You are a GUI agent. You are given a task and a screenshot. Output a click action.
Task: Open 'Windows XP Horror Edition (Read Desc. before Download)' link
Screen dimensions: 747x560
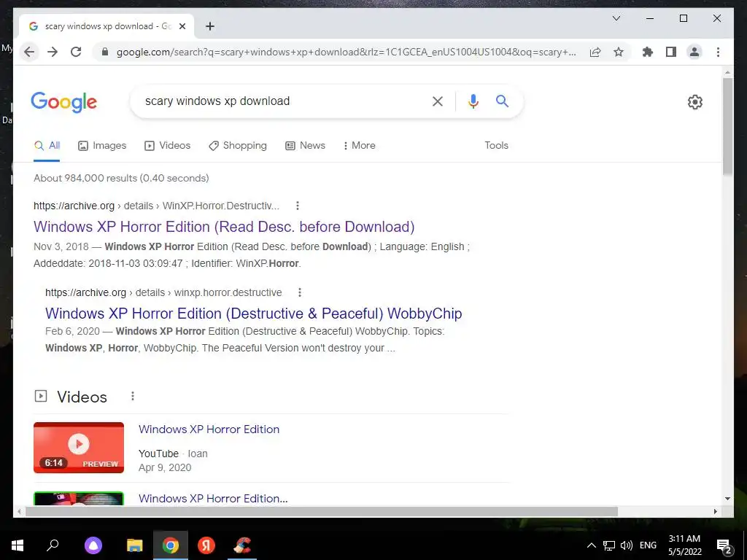(x=224, y=227)
